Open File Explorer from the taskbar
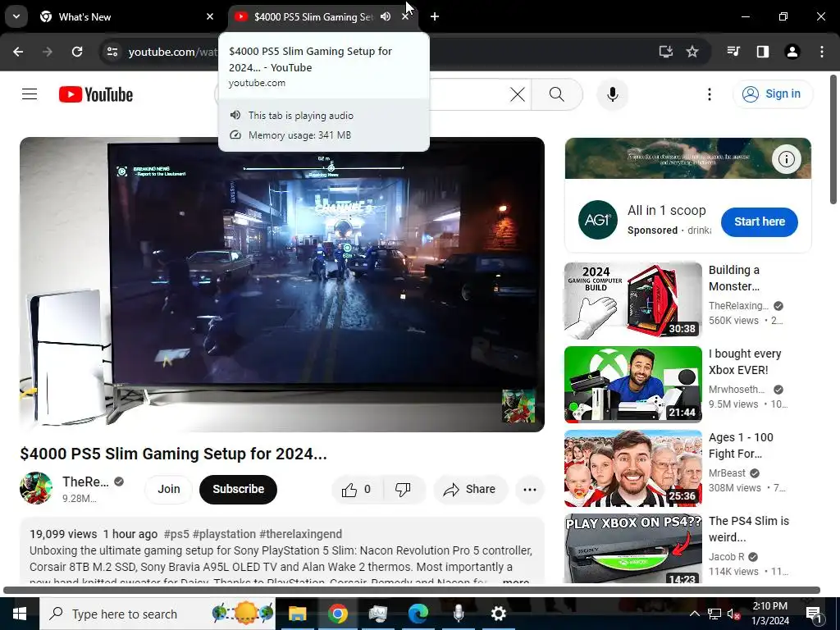This screenshot has height=630, width=840. tap(297, 614)
